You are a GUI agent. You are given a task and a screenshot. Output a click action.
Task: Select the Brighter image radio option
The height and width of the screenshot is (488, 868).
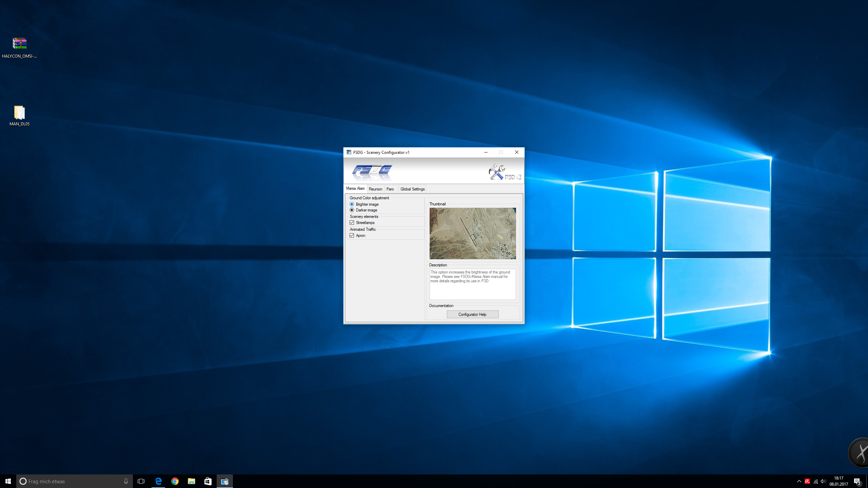tap(352, 204)
